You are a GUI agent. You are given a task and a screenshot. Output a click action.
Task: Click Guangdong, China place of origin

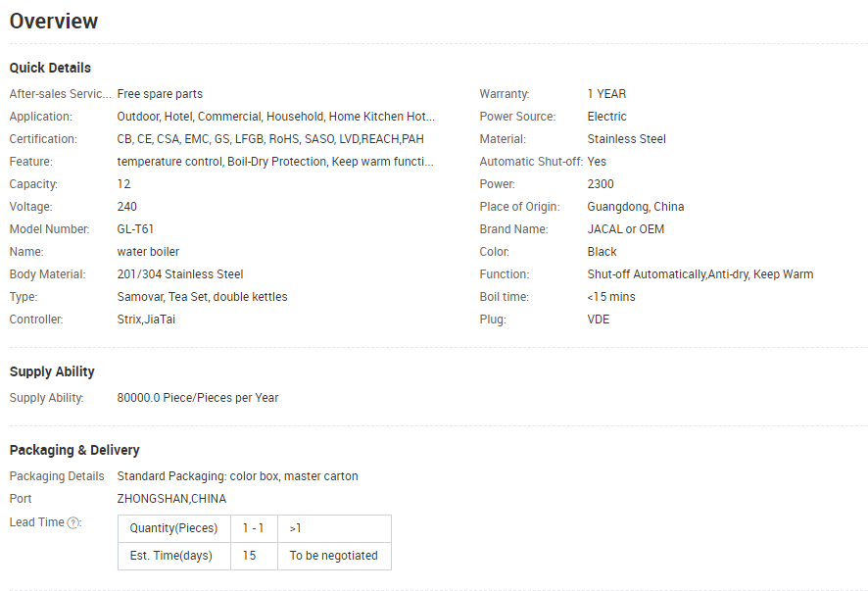635,207
